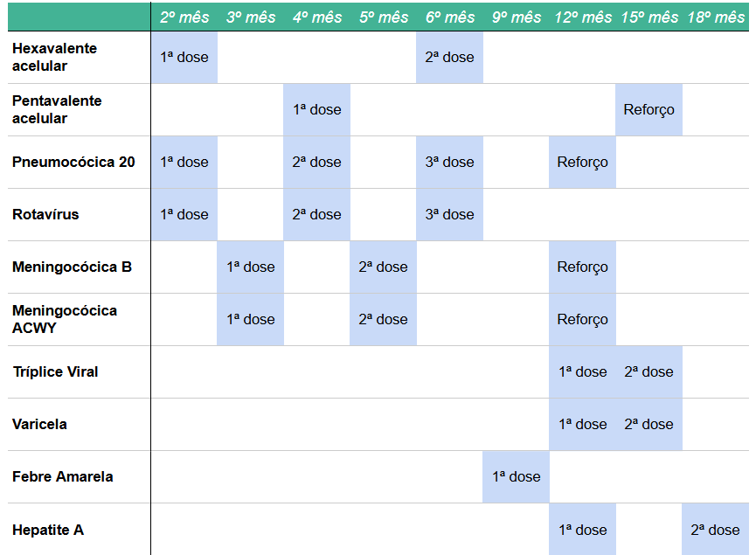Select the Rotavírus 3ª dose cell

point(449,215)
